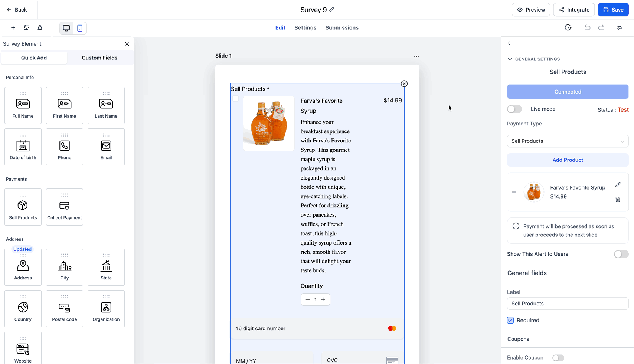The width and height of the screenshot is (634, 364).
Task: Reorder product using drag handle icon
Action: 514,192
